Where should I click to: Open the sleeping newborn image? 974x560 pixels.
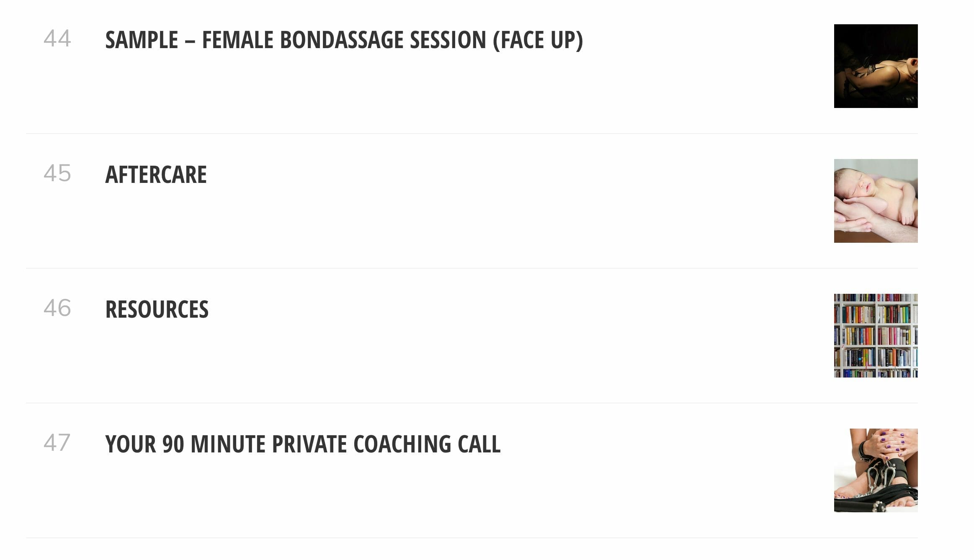coord(875,201)
